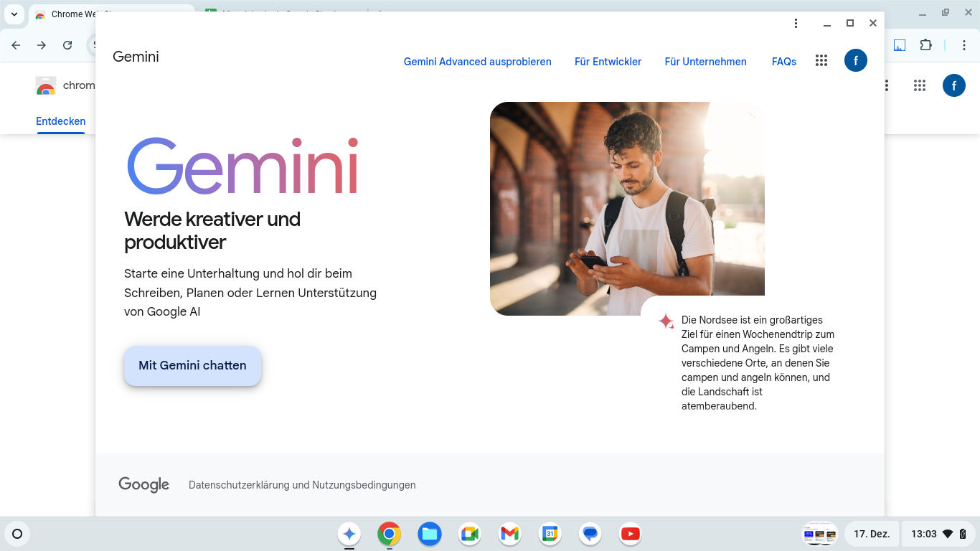Maximize the Gemini app window
Image resolution: width=980 pixels, height=551 pixels.
tap(850, 24)
